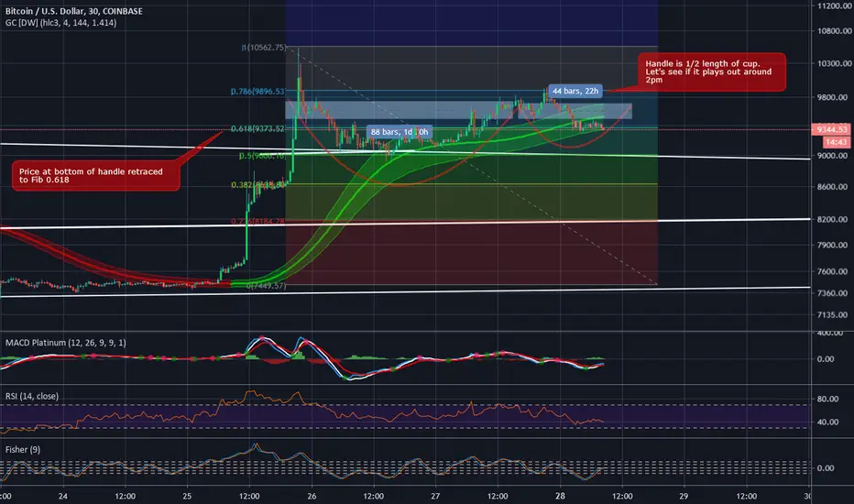854x504 pixels.
Task: Select the MACD Platinum indicator legend
Action: (65, 343)
